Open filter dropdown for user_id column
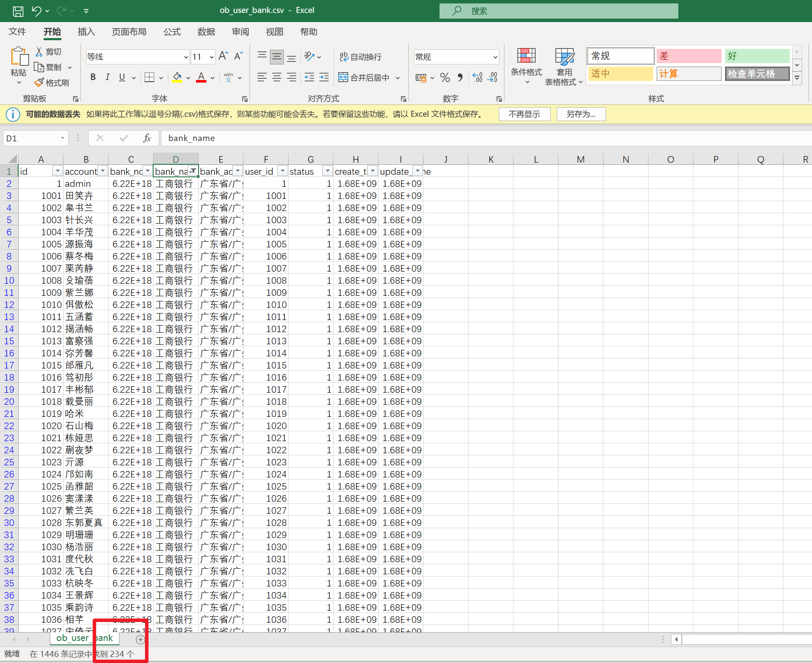This screenshot has height=663, width=812. pyautogui.click(x=282, y=171)
